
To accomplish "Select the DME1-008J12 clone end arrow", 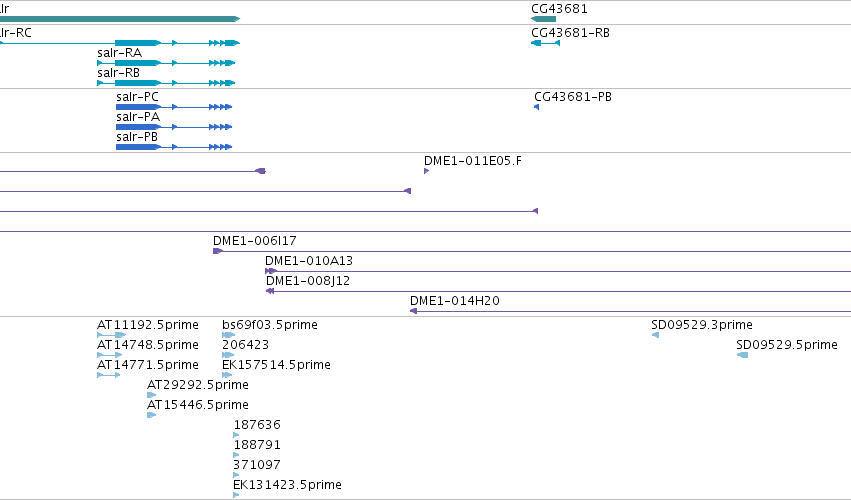I will [270, 291].
